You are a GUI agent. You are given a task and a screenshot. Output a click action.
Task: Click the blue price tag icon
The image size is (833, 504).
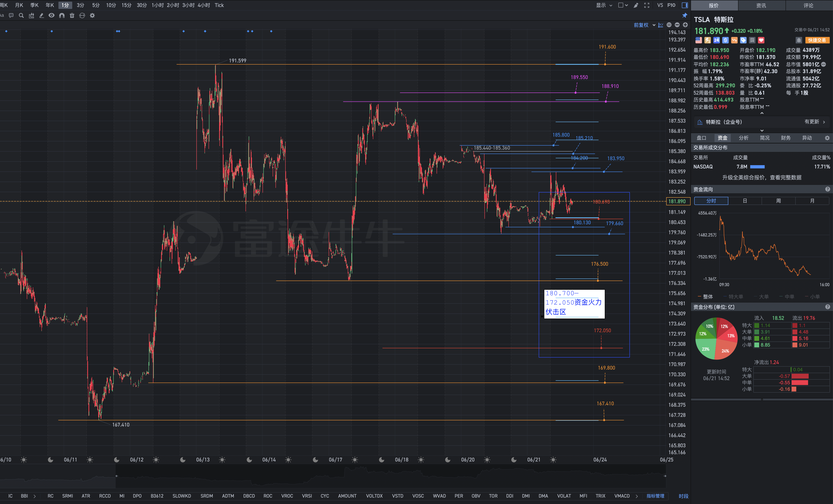[743, 40]
